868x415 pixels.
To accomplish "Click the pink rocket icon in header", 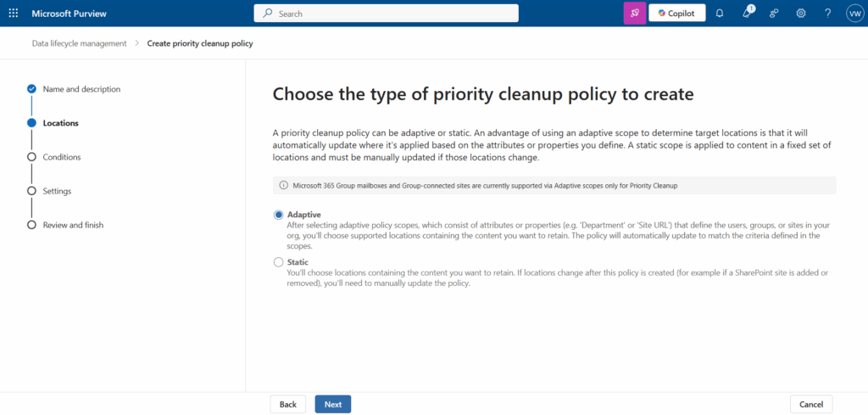I will 634,14.
